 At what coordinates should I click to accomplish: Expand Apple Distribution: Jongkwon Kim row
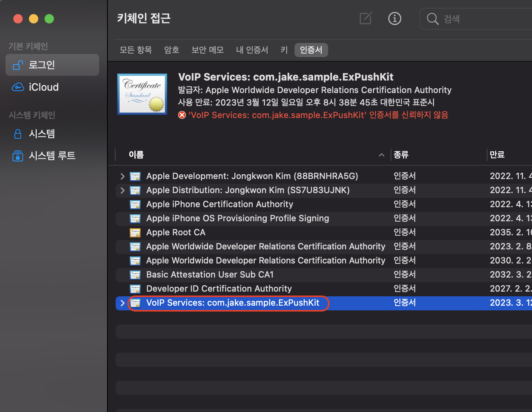[x=123, y=190]
